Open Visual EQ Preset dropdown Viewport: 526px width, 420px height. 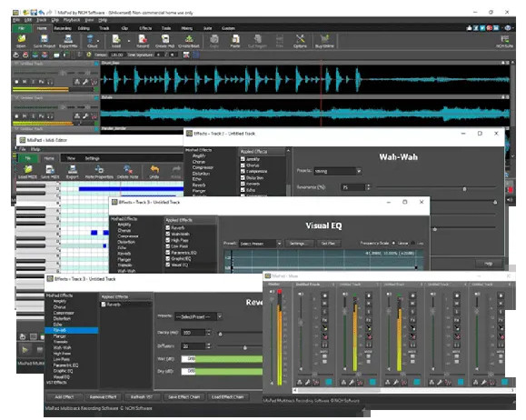tap(279, 244)
